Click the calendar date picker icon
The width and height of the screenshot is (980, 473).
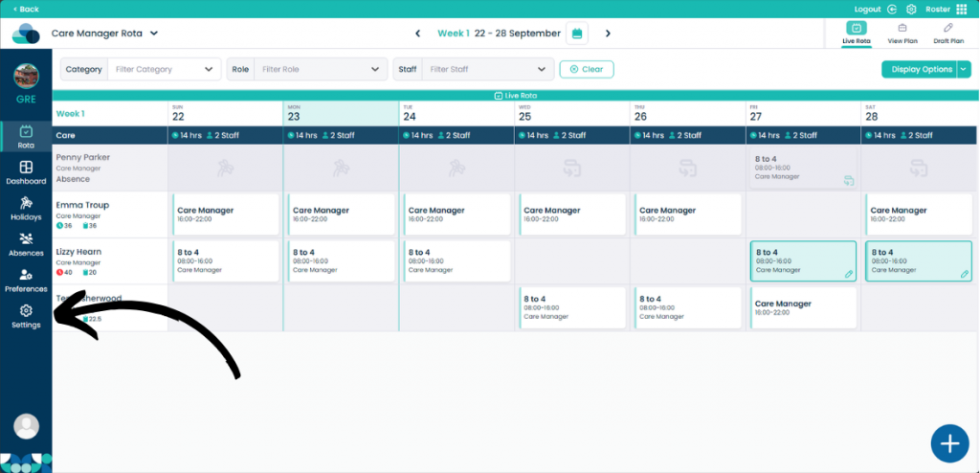point(577,34)
